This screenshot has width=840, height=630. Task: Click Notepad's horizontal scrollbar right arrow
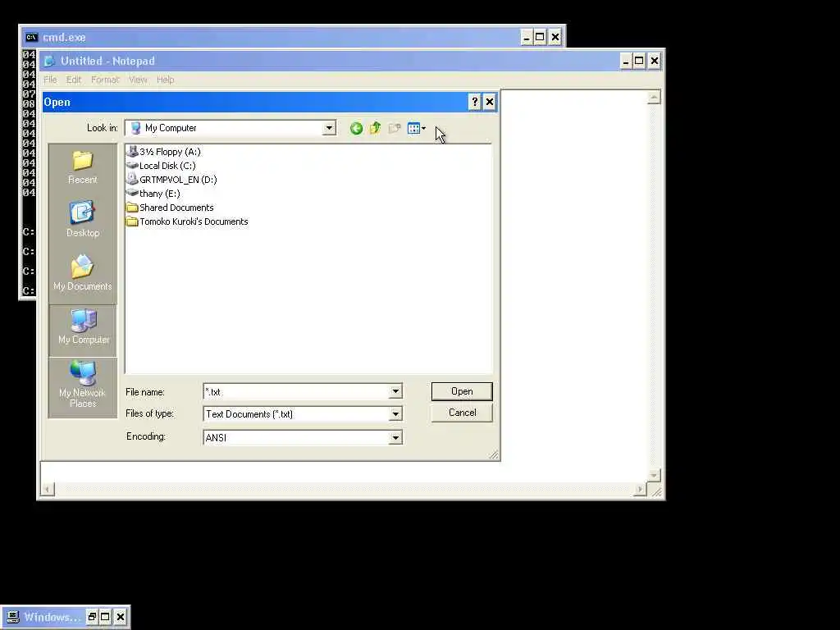pyautogui.click(x=640, y=489)
